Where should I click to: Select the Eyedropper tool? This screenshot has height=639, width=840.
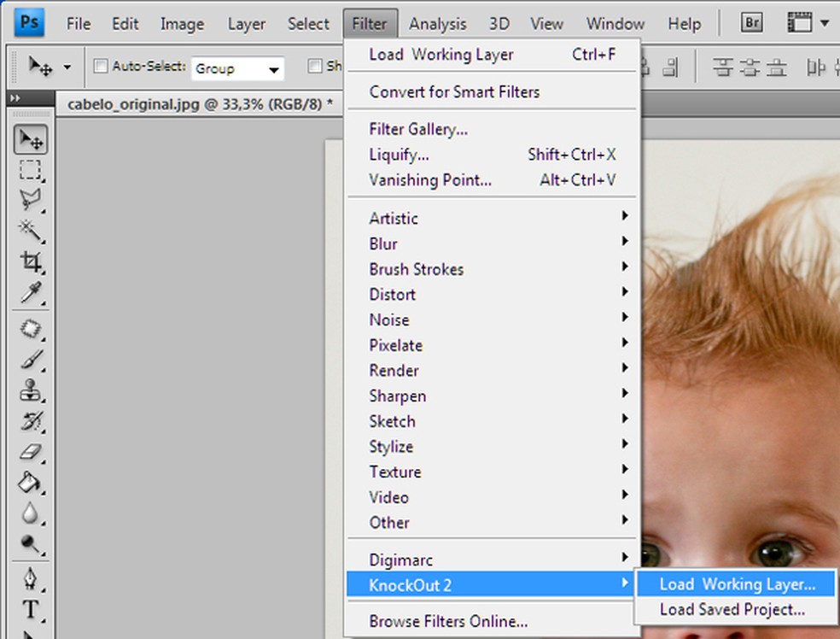(31, 292)
